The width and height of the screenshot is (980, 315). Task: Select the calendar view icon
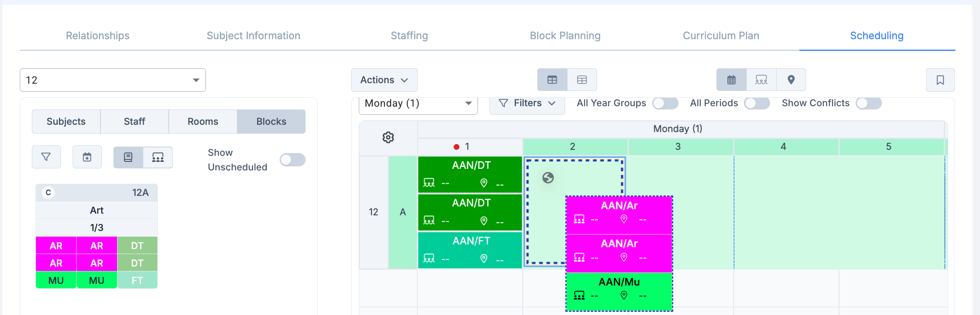tap(731, 80)
